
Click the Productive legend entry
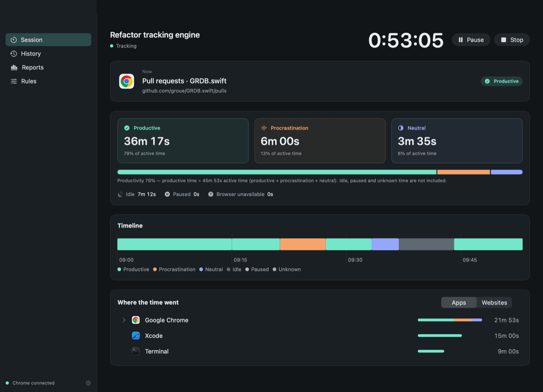coord(133,269)
